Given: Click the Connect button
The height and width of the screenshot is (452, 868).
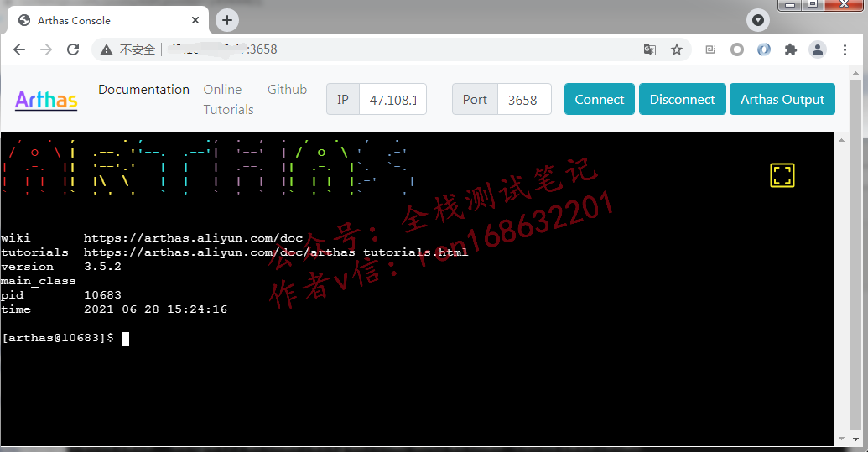Looking at the screenshot, I should pos(600,100).
